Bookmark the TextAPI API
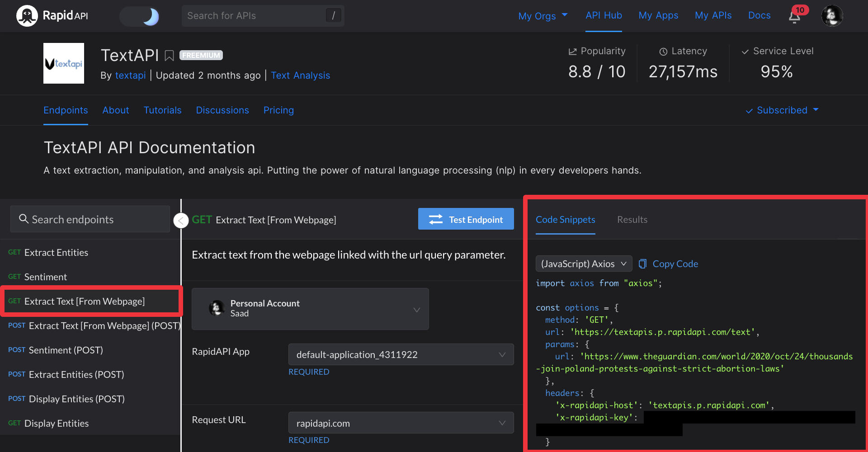Screen dimensions: 868x452 point(169,56)
